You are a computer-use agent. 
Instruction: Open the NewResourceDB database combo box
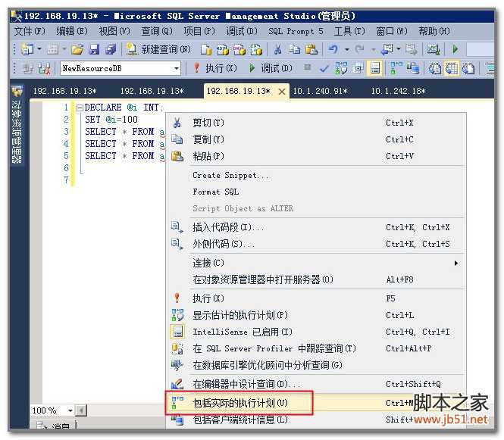click(121, 68)
